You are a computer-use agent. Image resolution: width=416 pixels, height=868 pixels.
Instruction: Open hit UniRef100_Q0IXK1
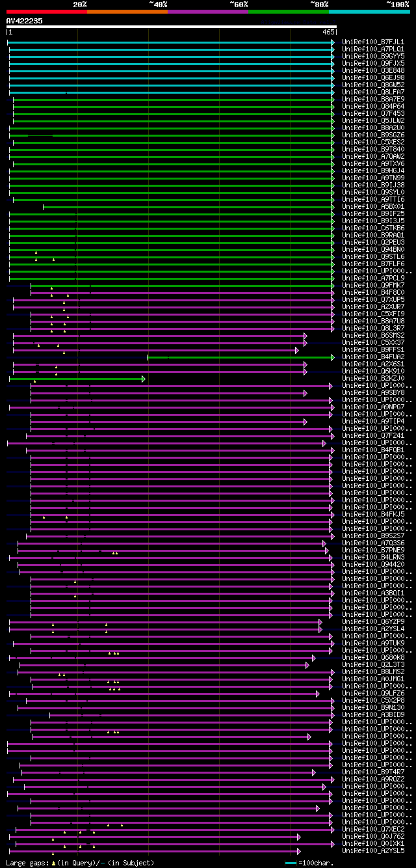point(373,843)
